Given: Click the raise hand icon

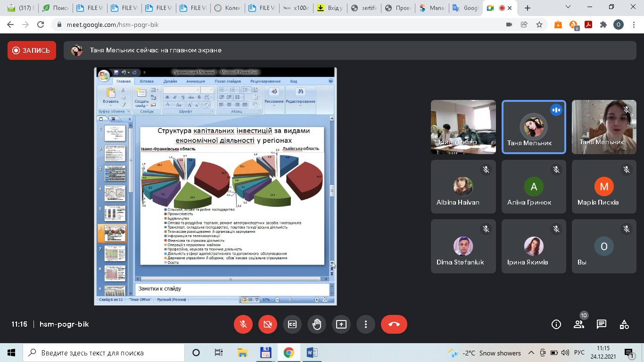Looking at the screenshot, I should (x=317, y=324).
